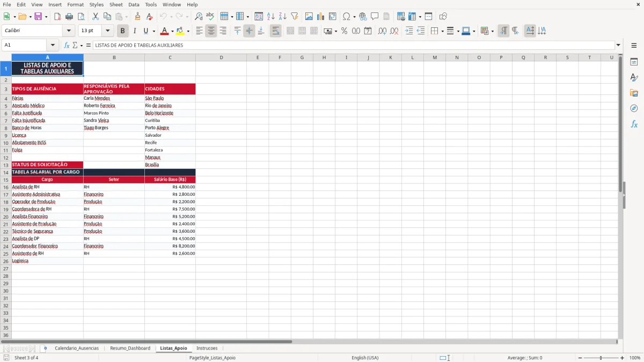Viewport: 644px width, 362px height.
Task: Click the Merge and Center Cells icon
Action: (x=290, y=31)
